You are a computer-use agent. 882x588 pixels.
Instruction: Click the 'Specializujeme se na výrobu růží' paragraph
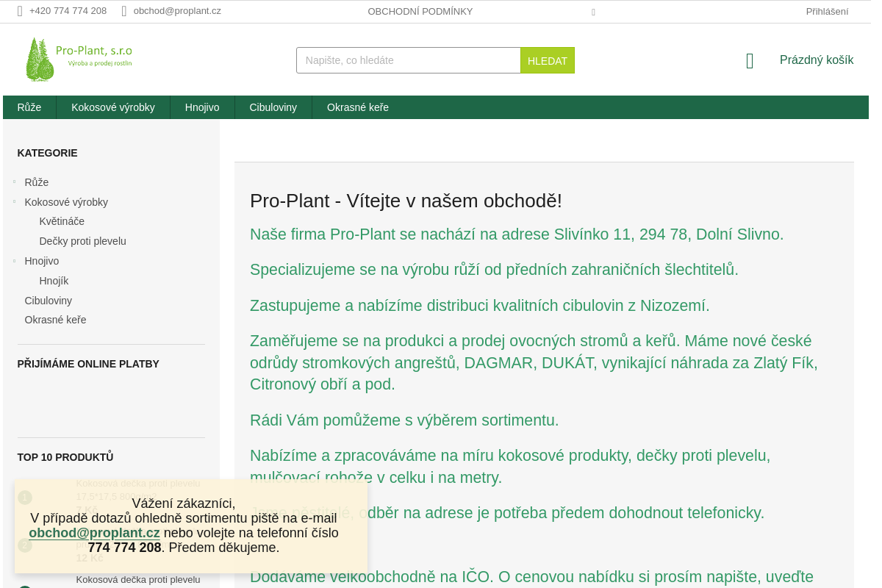(494, 270)
